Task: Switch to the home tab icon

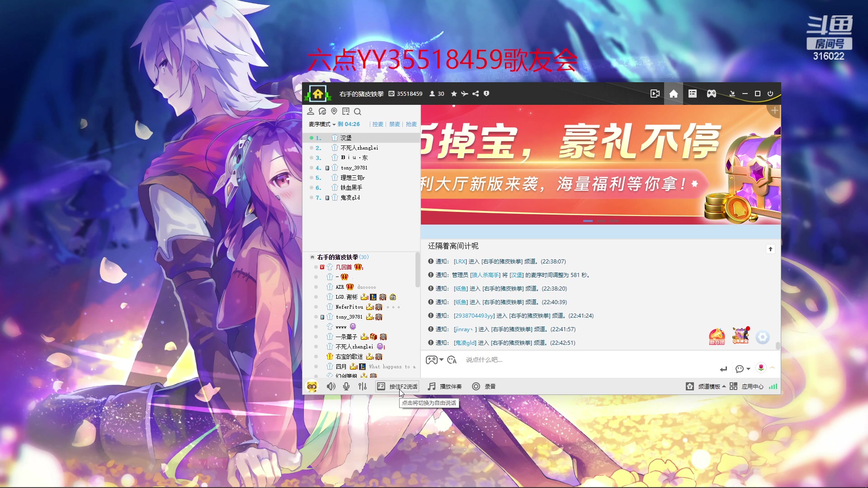Action: point(674,94)
